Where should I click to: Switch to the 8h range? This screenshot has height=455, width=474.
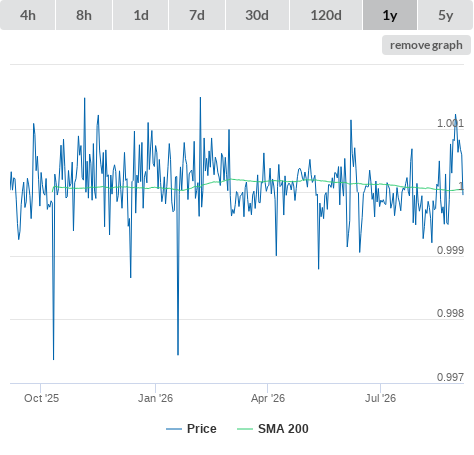(x=84, y=15)
